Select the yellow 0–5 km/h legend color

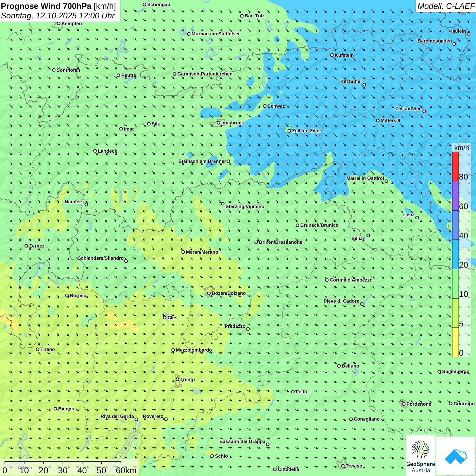[455, 342]
